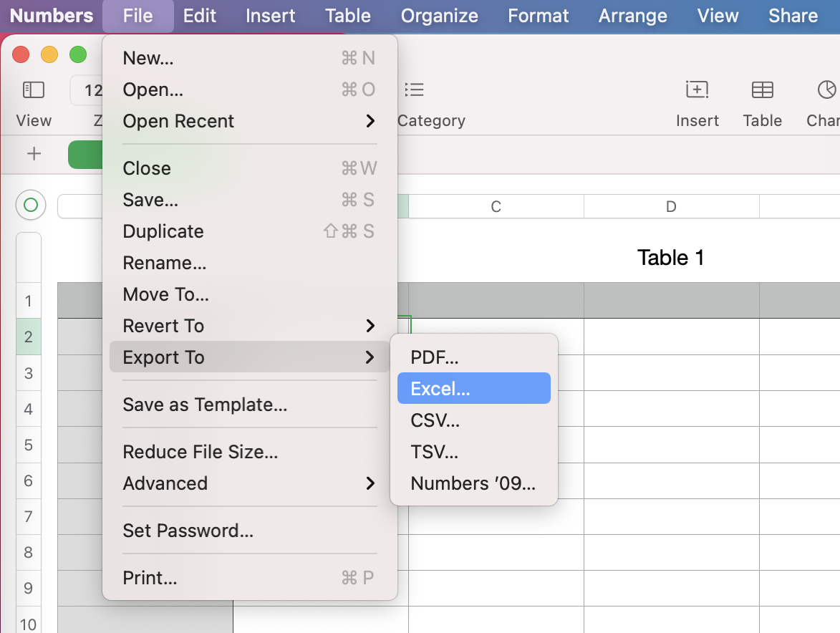
Task: Open the Share menu
Action: pos(793,16)
